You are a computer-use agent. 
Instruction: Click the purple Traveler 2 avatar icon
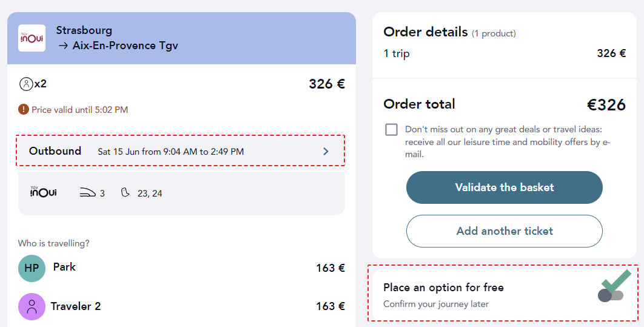(x=32, y=306)
